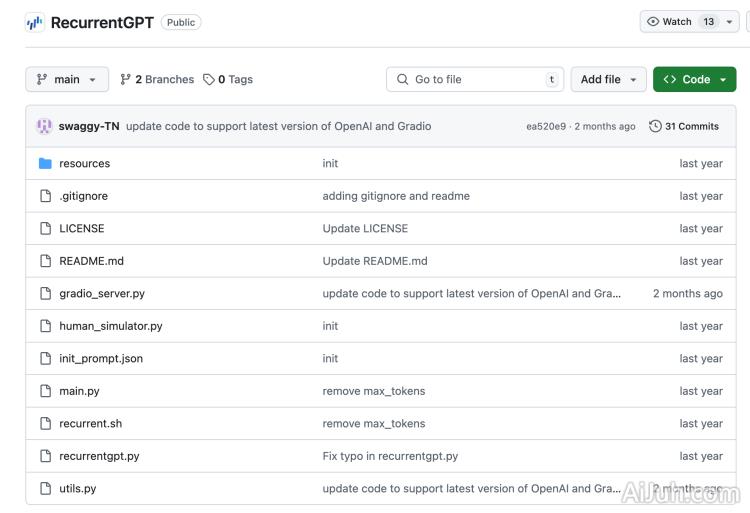Viewport: 750px width, 513px height.
Task: Click the branch icon next to 2 Branches
Action: pyautogui.click(x=125, y=79)
